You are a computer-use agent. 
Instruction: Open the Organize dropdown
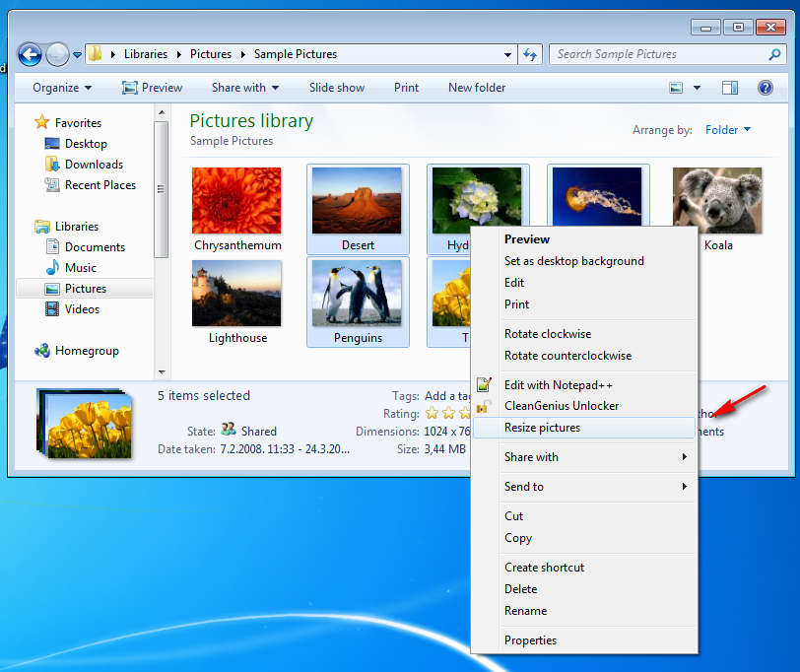61,88
